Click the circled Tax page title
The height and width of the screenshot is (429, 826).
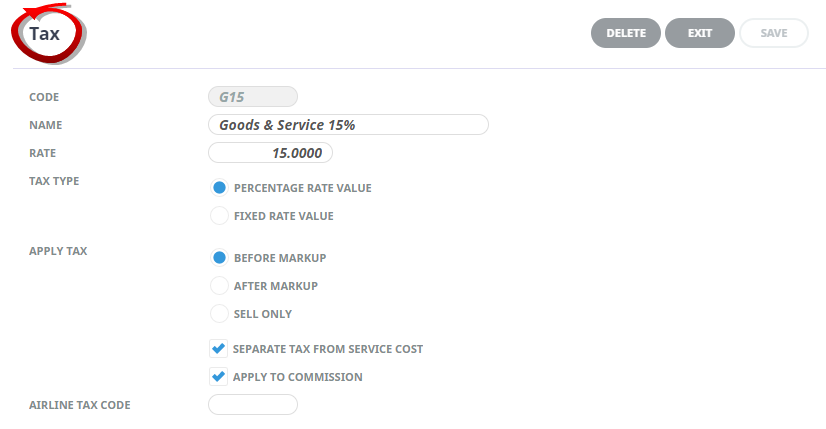[x=44, y=33]
